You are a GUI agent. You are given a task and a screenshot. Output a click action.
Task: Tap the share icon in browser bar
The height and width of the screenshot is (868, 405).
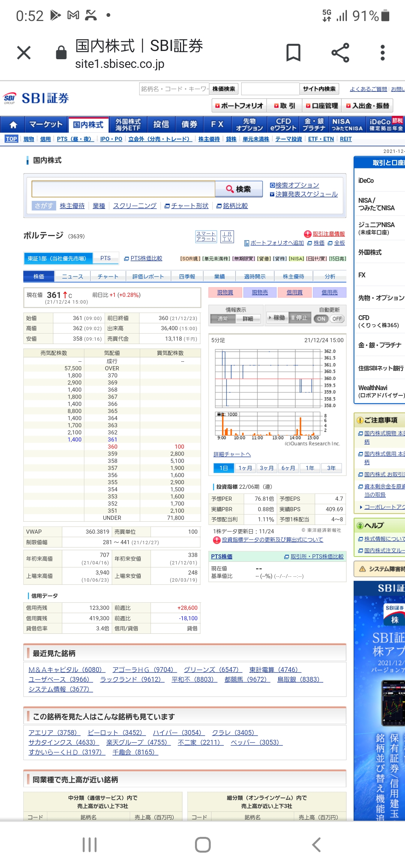tap(340, 52)
